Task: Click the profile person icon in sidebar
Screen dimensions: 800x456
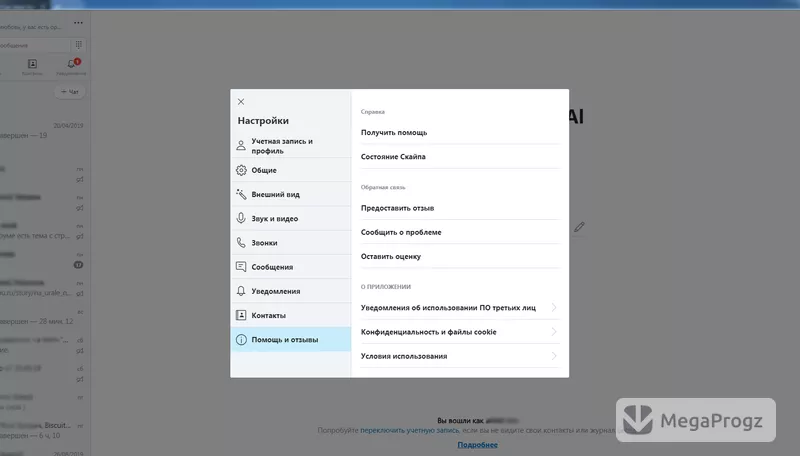Action: (x=241, y=146)
